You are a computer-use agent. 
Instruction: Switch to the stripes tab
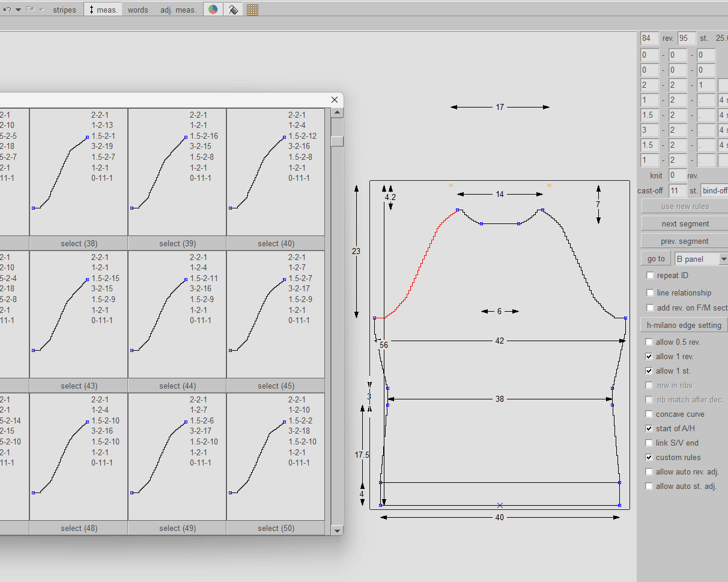(64, 10)
